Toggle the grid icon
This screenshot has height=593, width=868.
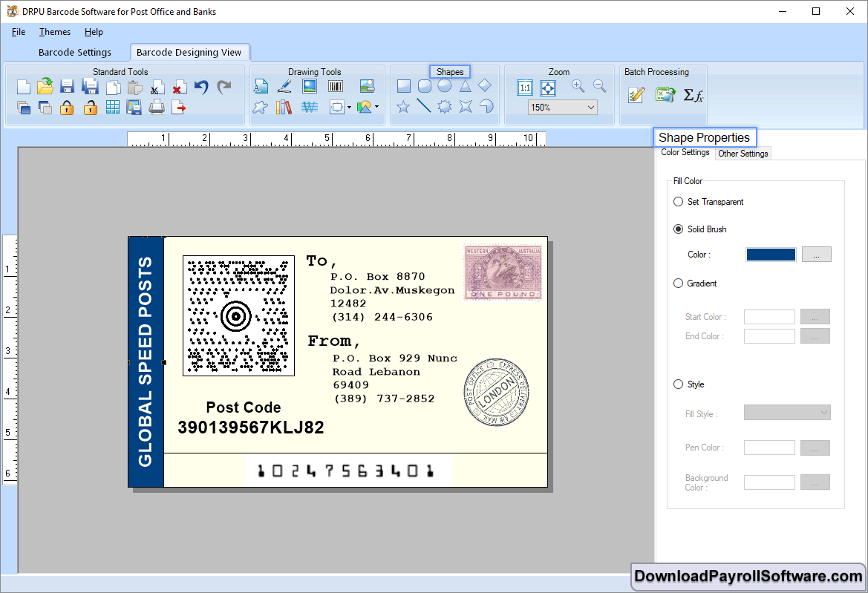(x=112, y=108)
